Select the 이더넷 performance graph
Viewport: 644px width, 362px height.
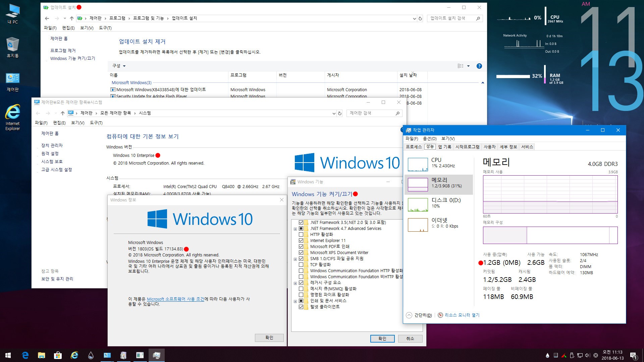(x=418, y=225)
